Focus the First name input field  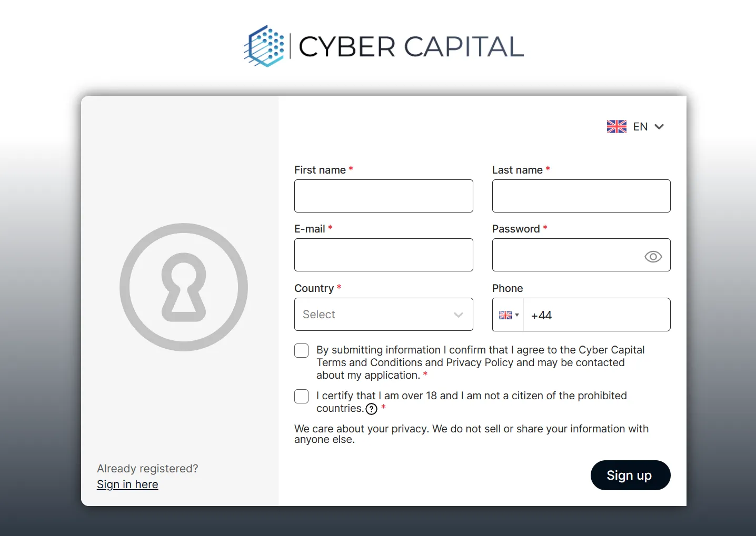[x=384, y=196]
